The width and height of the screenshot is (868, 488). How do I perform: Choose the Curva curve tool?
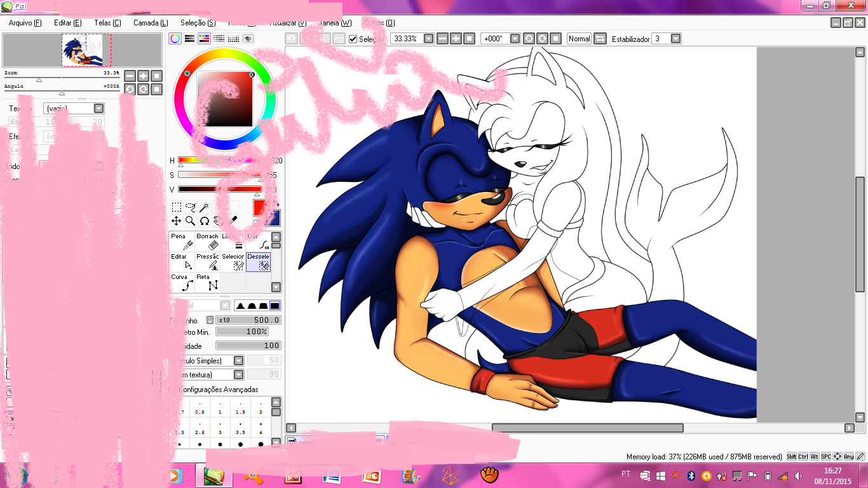182,282
